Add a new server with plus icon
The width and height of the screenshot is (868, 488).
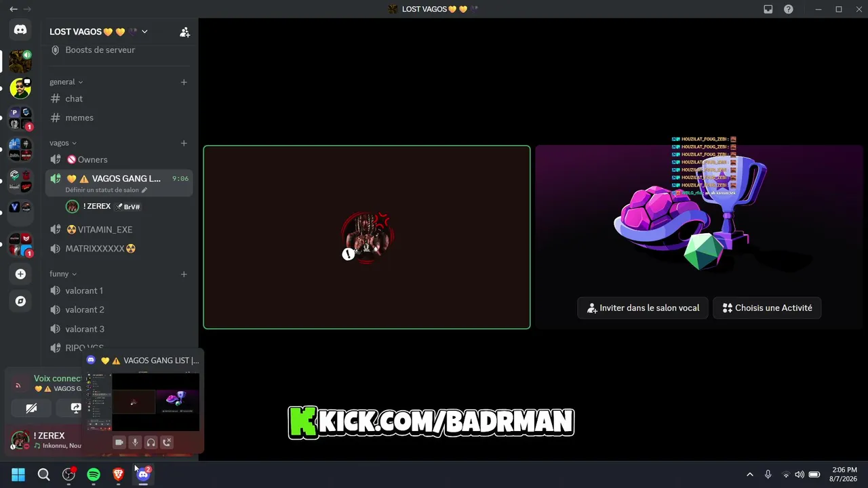click(x=20, y=274)
